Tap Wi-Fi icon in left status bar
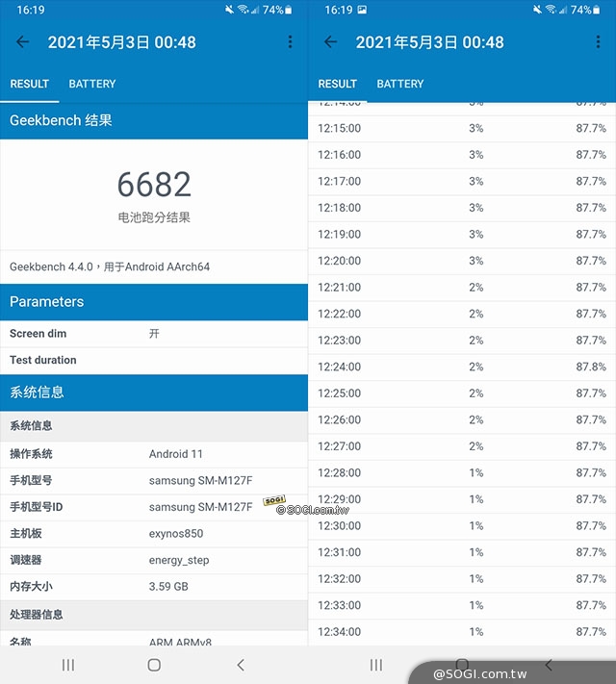Image resolution: width=616 pixels, height=684 pixels. click(244, 10)
